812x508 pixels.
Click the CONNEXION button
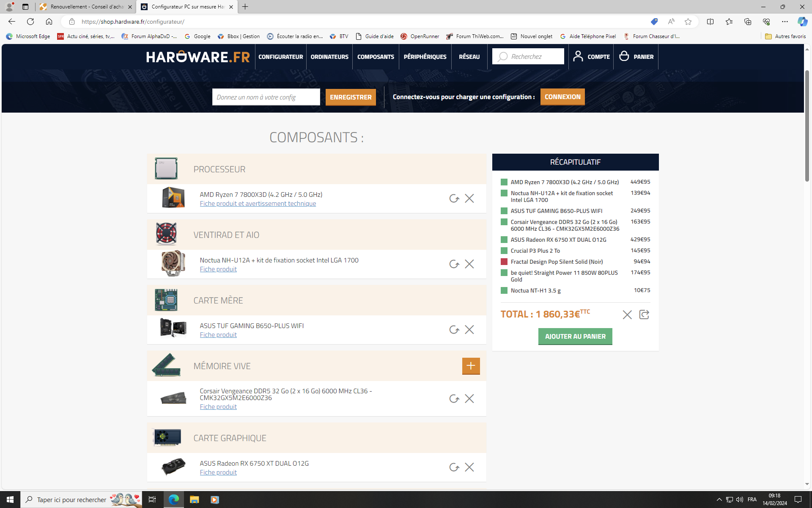pos(562,97)
